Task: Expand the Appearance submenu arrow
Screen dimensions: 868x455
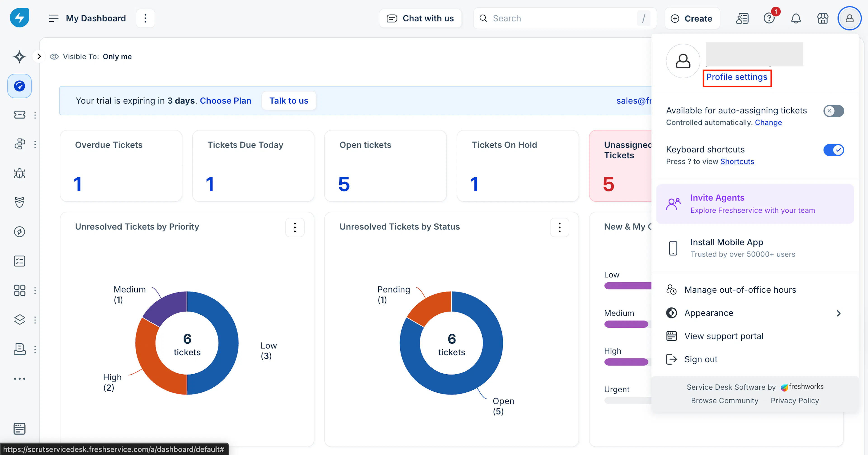Action: [839, 313]
